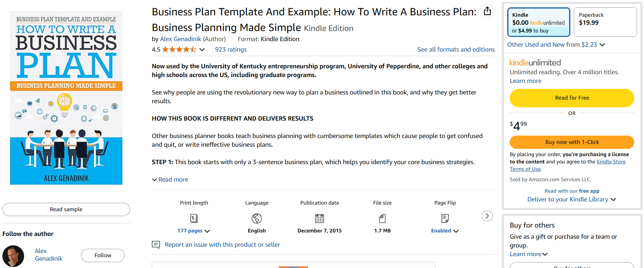Image resolution: width=644 pixels, height=268 pixels.
Task: Open the 923 ratings link
Action: pos(231,49)
